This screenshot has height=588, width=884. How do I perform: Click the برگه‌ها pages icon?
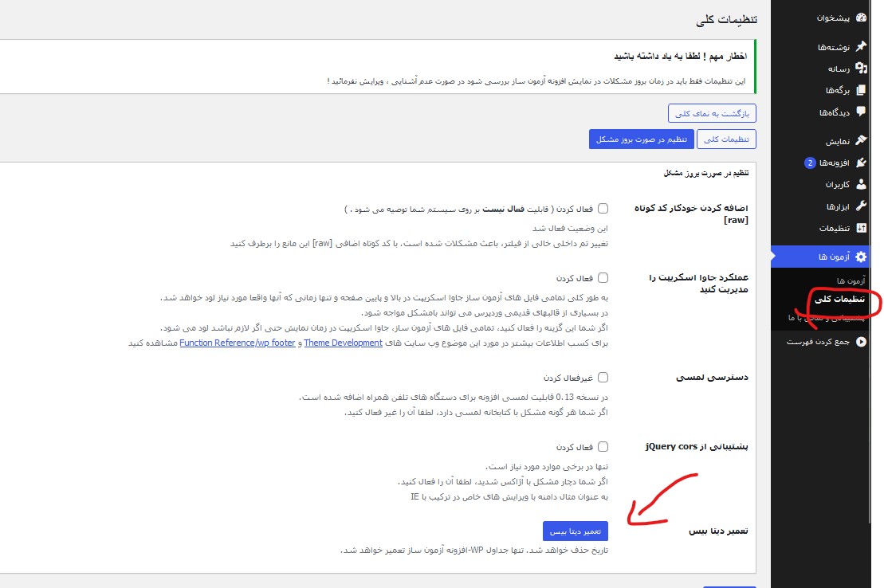coord(861,90)
